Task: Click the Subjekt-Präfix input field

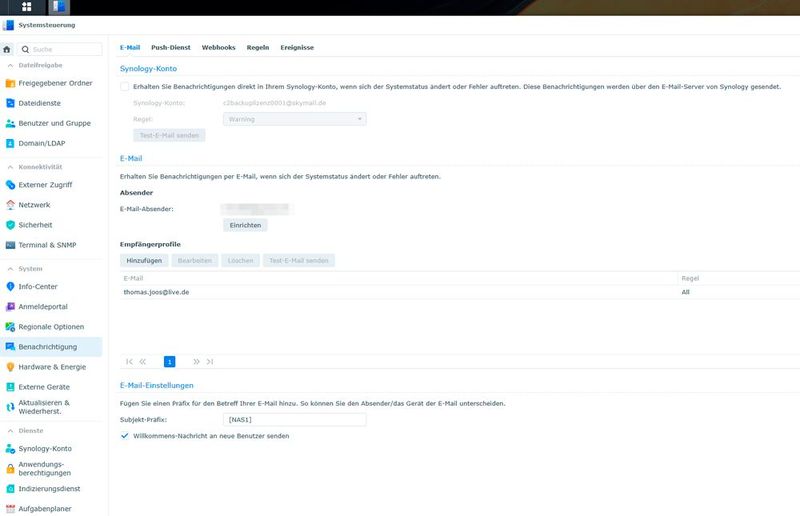Action: click(x=294, y=420)
